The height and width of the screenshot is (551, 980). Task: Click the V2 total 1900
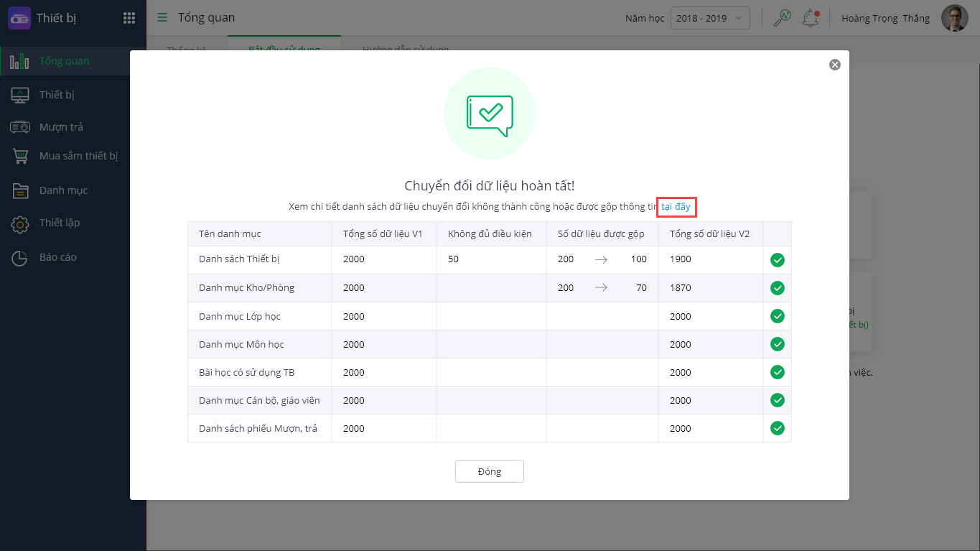681,259
